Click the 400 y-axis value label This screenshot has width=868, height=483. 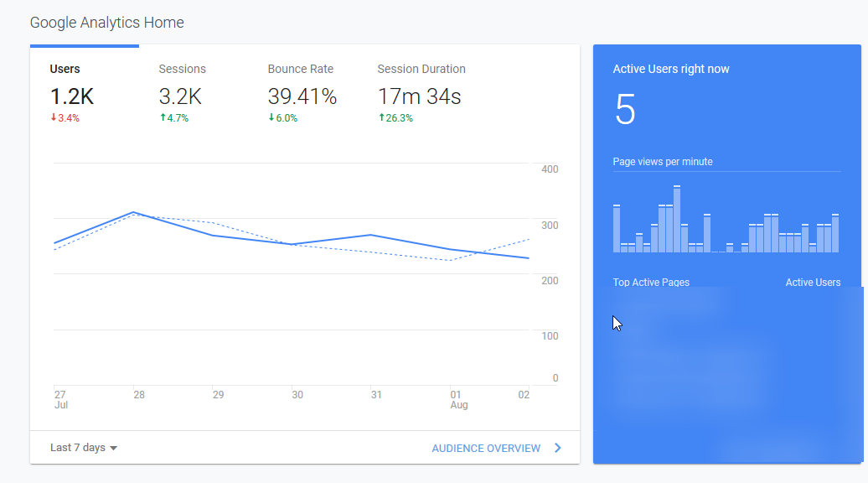(x=550, y=169)
